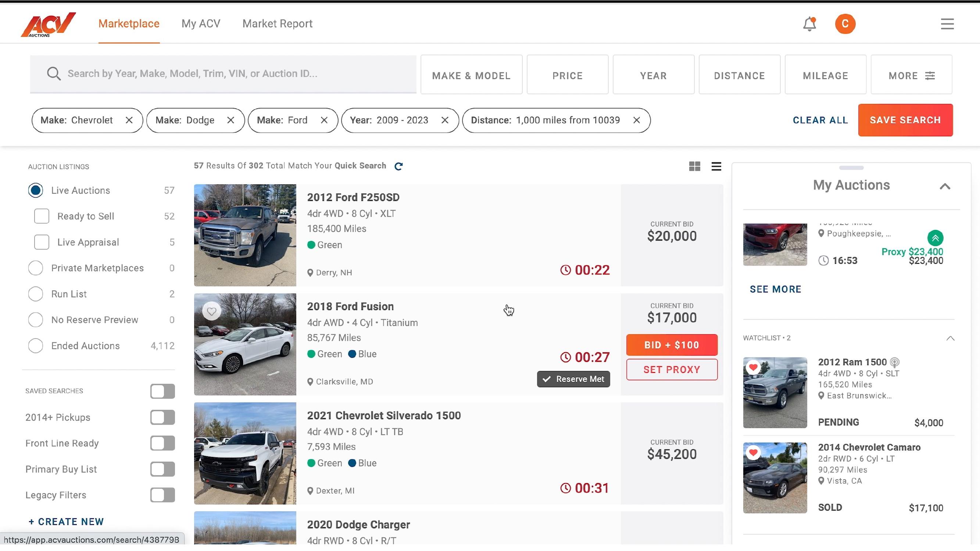980x551 pixels.
Task: Click the location pin for Dexter, MI
Action: point(310,491)
